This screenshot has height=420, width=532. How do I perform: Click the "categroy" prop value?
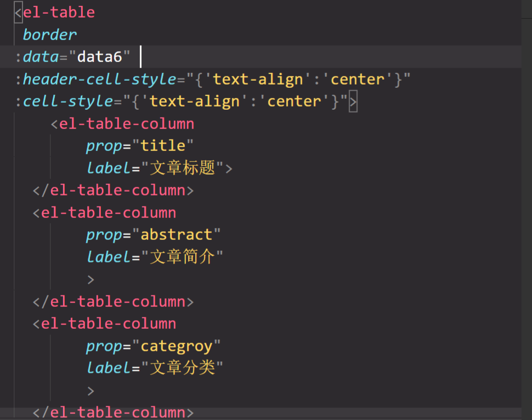click(x=176, y=346)
